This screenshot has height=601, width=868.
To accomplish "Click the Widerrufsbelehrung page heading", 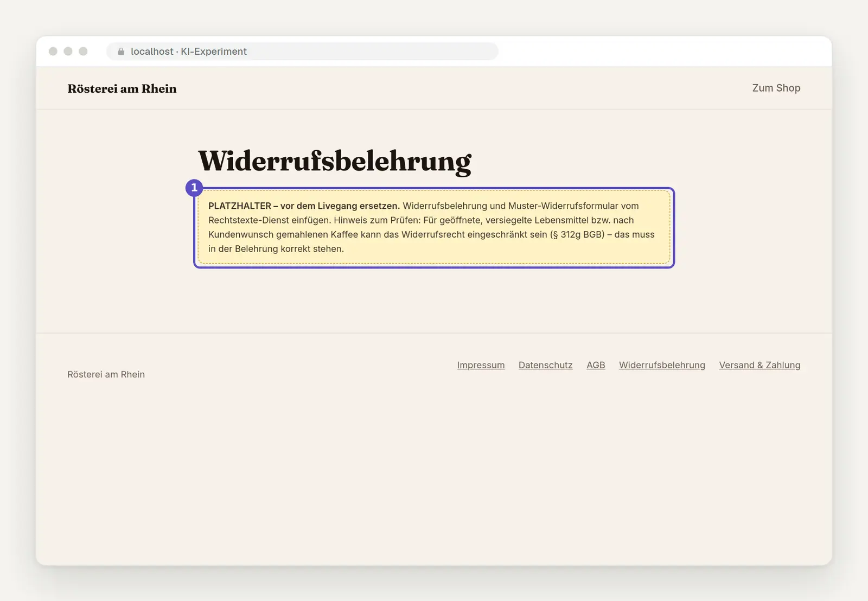I will [x=335, y=161].
